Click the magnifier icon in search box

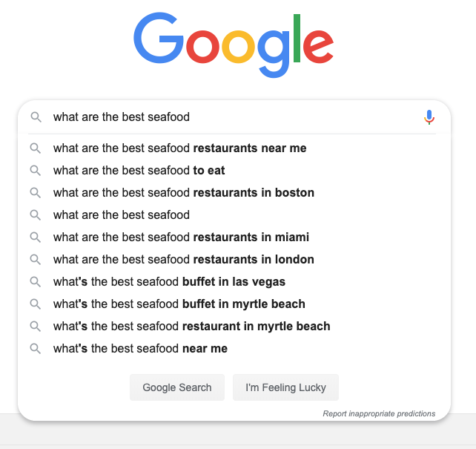pyautogui.click(x=36, y=117)
